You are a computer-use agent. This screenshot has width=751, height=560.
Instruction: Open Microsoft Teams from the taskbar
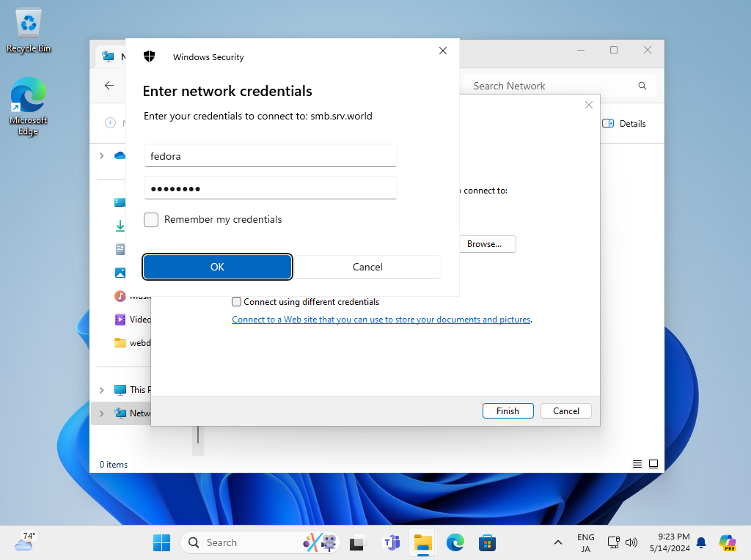coord(391,542)
